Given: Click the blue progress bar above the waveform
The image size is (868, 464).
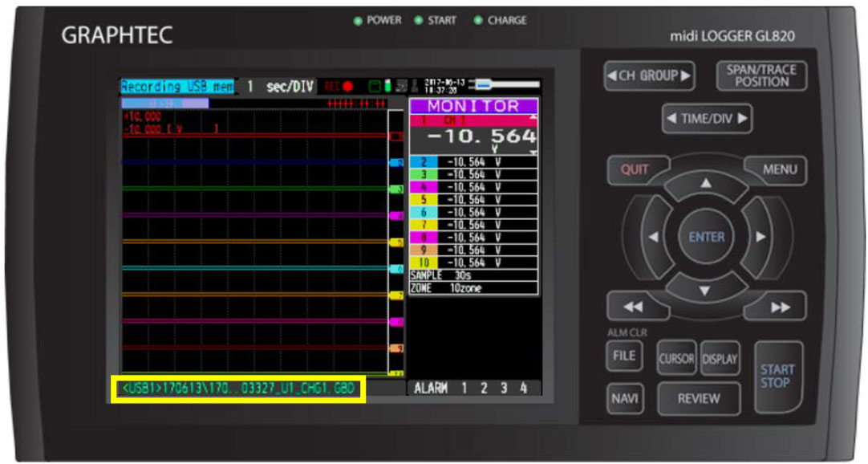Looking at the screenshot, I should (x=165, y=104).
